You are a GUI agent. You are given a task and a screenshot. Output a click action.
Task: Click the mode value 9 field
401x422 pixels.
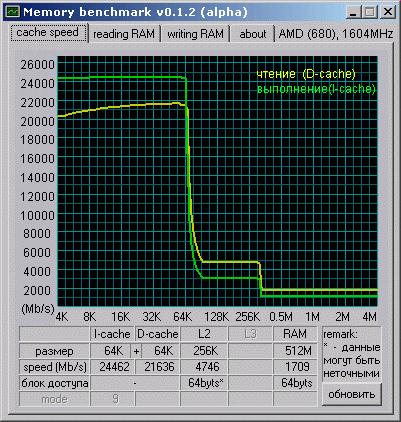(112, 399)
